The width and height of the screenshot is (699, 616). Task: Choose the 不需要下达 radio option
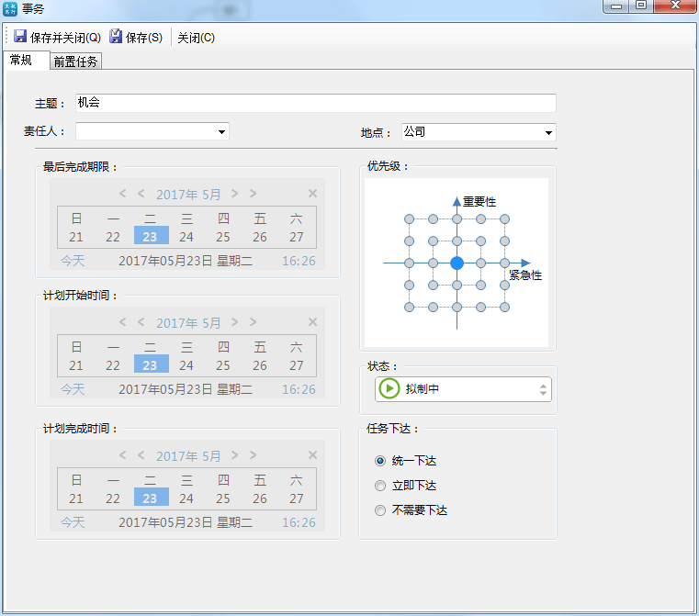[x=380, y=510]
